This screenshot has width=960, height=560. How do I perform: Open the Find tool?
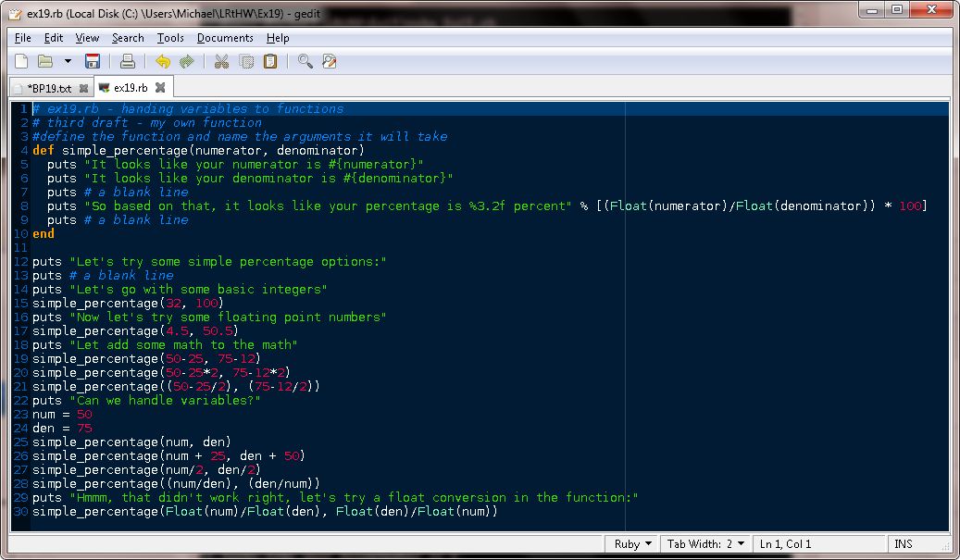(x=305, y=60)
